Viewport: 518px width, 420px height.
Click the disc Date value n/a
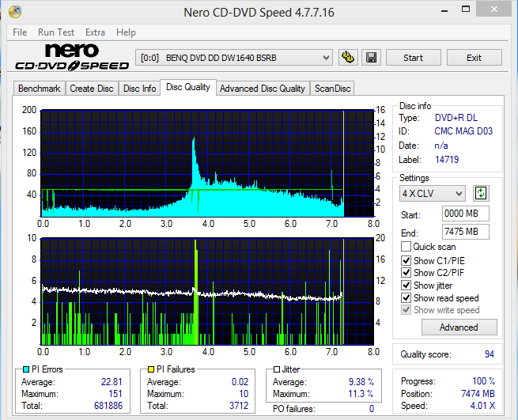click(441, 146)
